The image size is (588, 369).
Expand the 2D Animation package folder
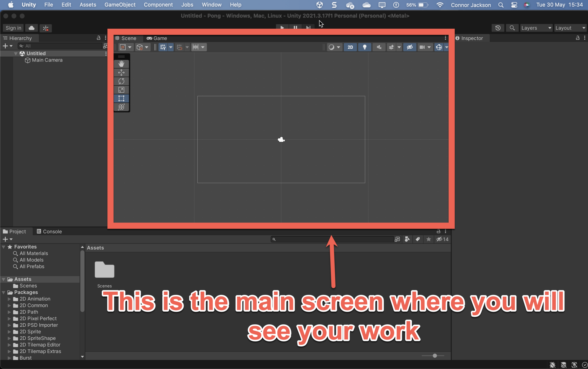pyautogui.click(x=9, y=299)
